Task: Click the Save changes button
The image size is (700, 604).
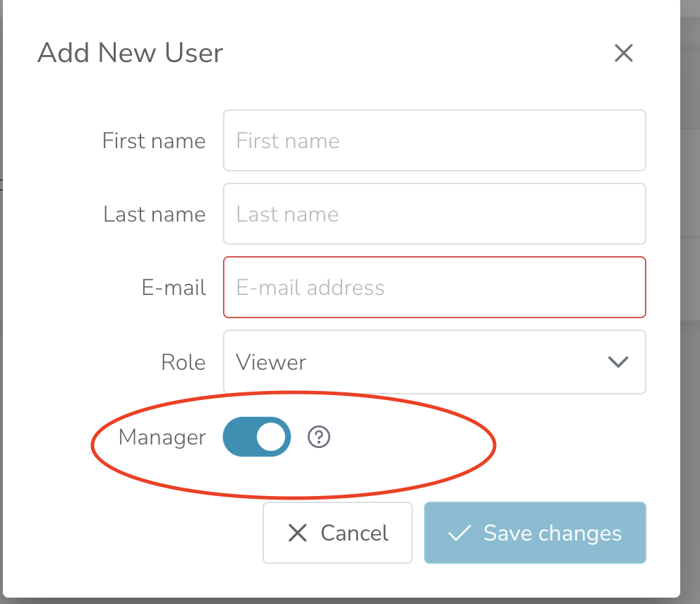Action: pyautogui.click(x=535, y=533)
